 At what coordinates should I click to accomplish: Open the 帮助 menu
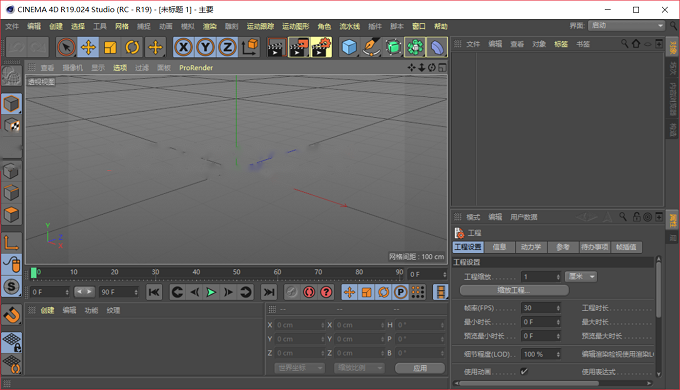tap(441, 26)
